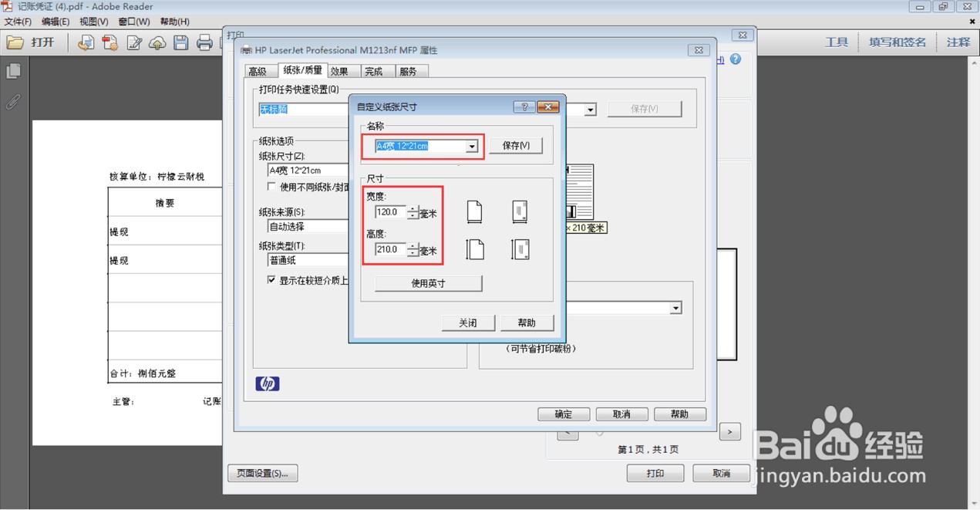
Task: Click the 使用英寸 button
Action: tap(429, 283)
